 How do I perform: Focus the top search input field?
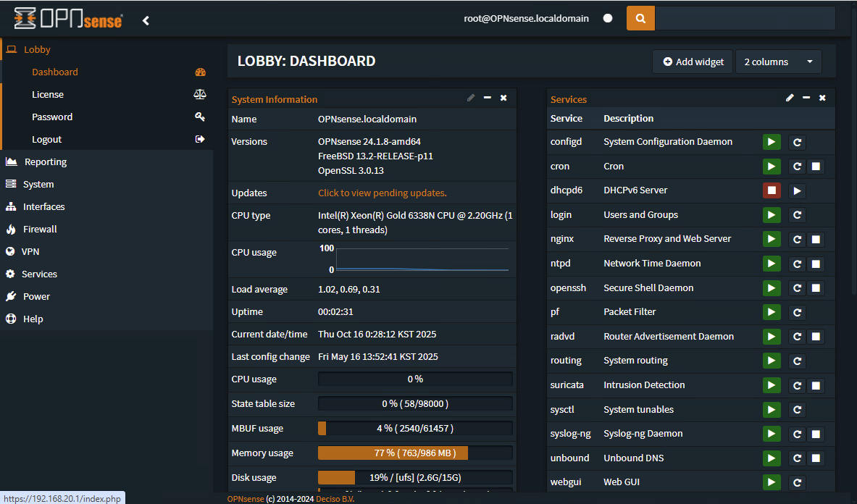click(x=745, y=19)
